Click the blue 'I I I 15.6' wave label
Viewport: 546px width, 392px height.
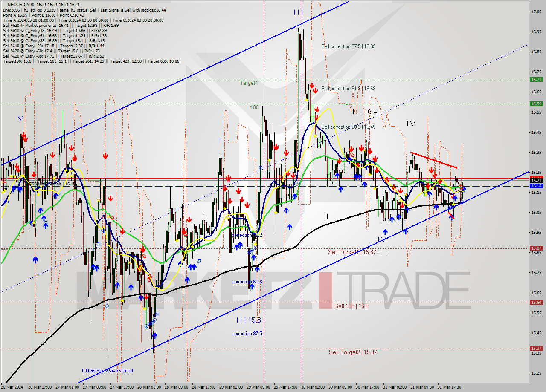click(249, 320)
